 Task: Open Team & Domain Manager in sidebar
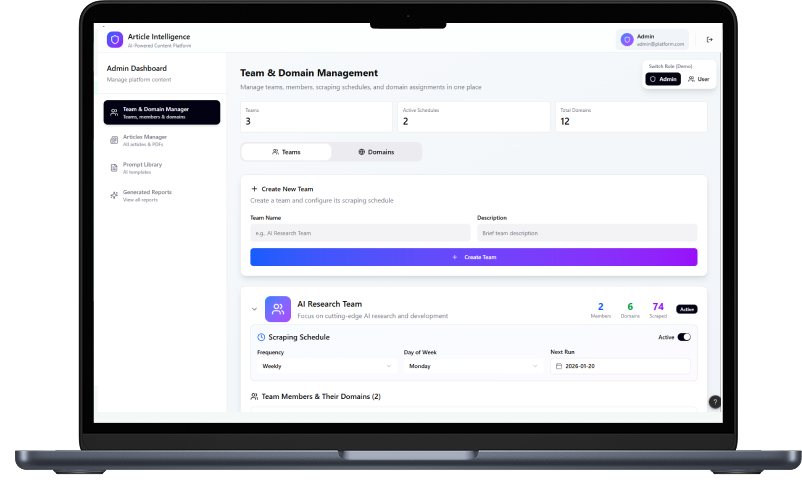coord(162,113)
